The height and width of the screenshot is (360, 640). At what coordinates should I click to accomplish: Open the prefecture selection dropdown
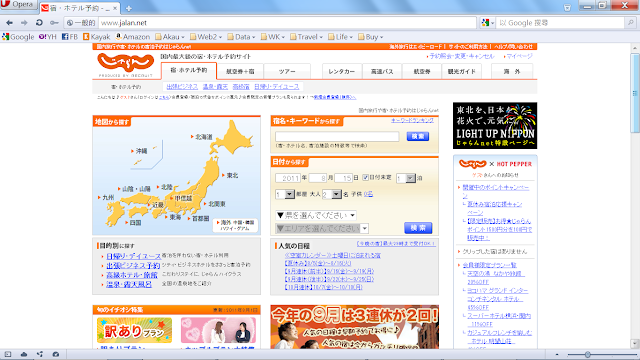[316, 215]
